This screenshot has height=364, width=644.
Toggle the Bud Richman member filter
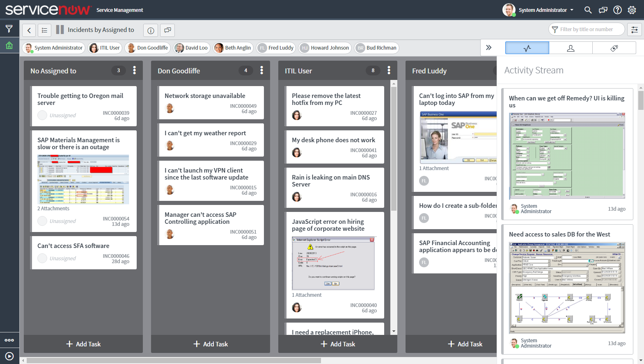(377, 48)
